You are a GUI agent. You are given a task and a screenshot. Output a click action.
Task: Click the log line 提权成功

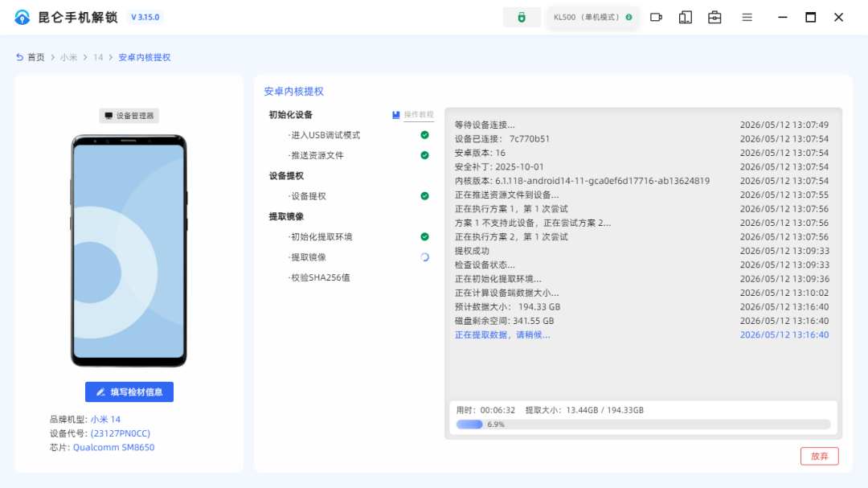pos(472,251)
